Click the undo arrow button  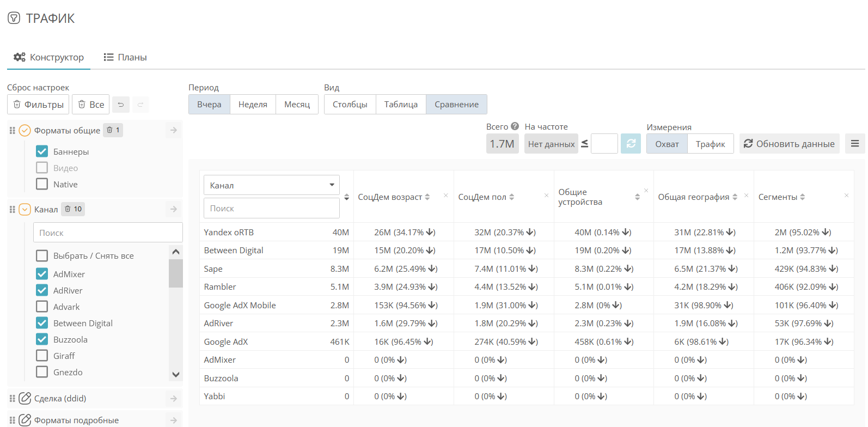click(x=121, y=105)
